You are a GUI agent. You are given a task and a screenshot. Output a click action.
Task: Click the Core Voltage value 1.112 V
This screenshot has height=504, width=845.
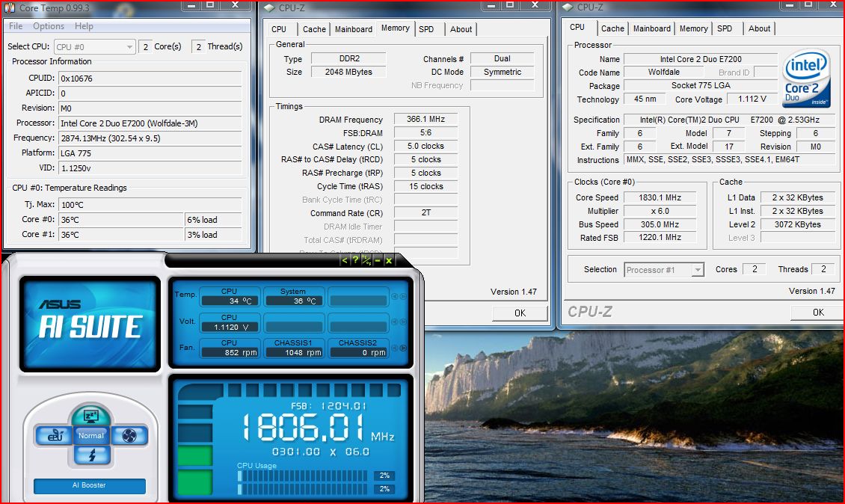pyautogui.click(x=752, y=99)
